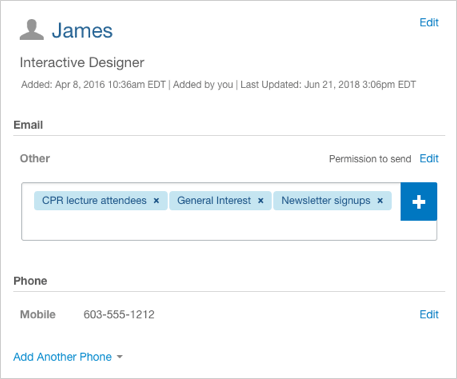Viewport: 457px width, 379px height.
Task: Select the General Interest tag
Action: click(x=214, y=201)
